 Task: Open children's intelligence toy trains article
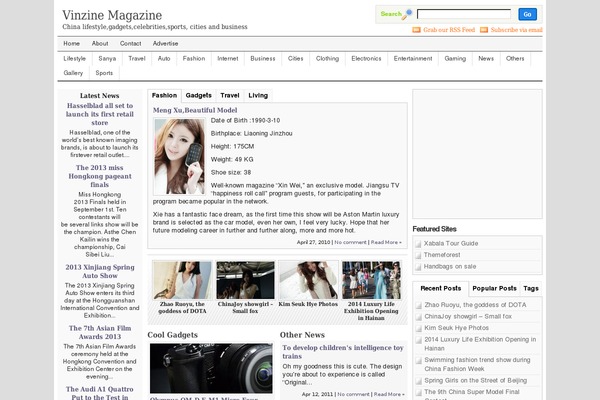[x=343, y=352]
